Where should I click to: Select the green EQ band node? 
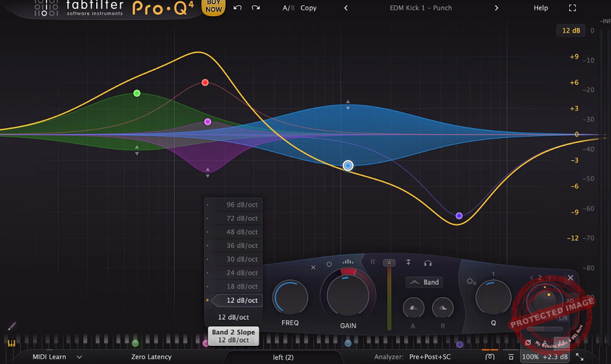(136, 93)
